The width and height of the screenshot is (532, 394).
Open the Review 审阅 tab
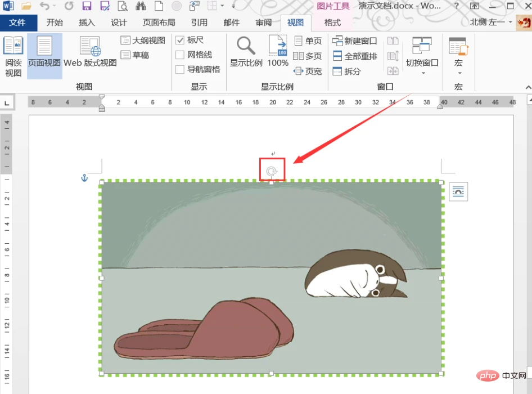pos(264,23)
